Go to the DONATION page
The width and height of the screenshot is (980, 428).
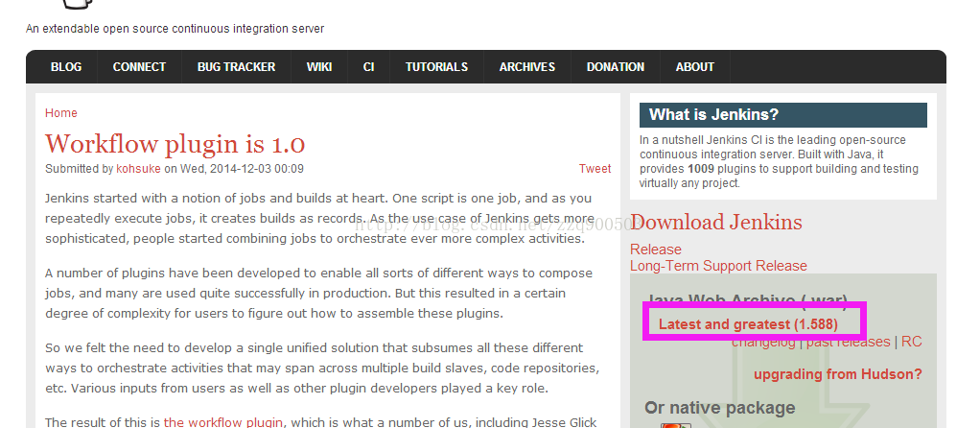(x=615, y=67)
